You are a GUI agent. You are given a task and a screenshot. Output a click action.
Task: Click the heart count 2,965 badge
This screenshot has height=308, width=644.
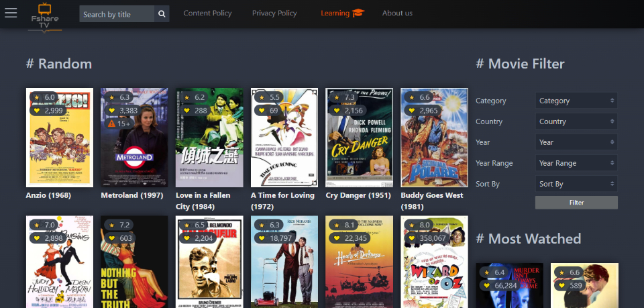tap(423, 111)
